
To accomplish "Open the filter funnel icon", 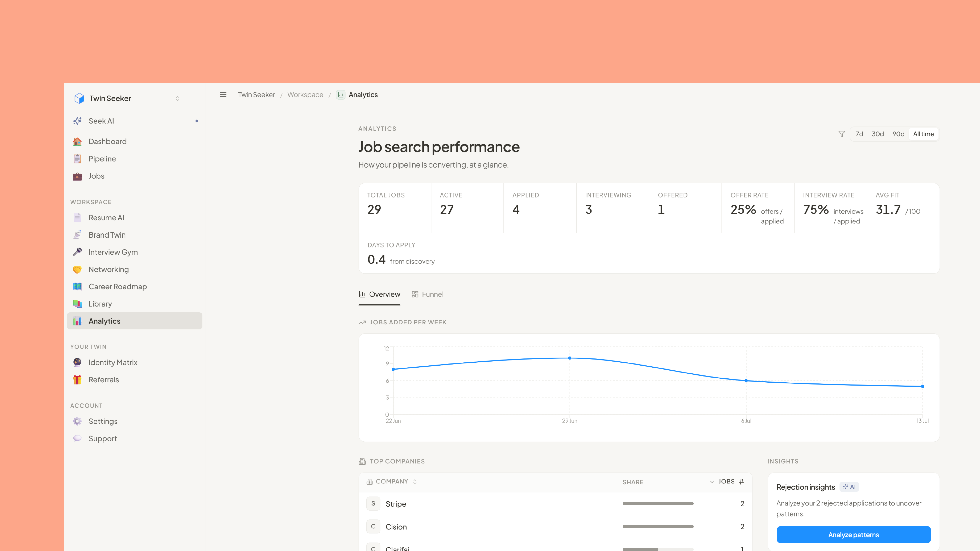I will (x=841, y=134).
